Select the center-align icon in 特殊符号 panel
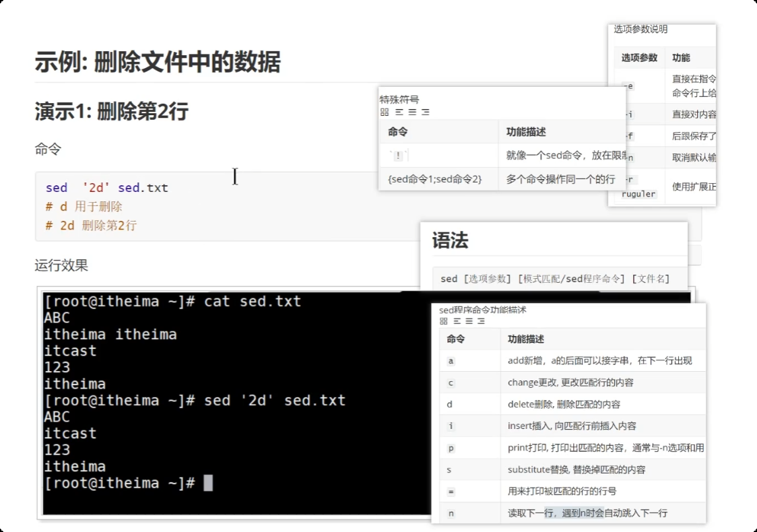Viewport: 757px width, 532px height. 411,112
